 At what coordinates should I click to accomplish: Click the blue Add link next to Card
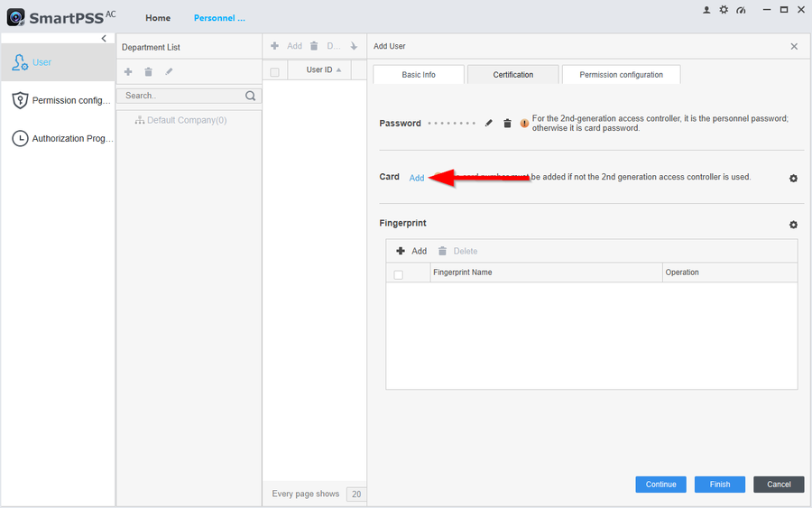coord(416,179)
